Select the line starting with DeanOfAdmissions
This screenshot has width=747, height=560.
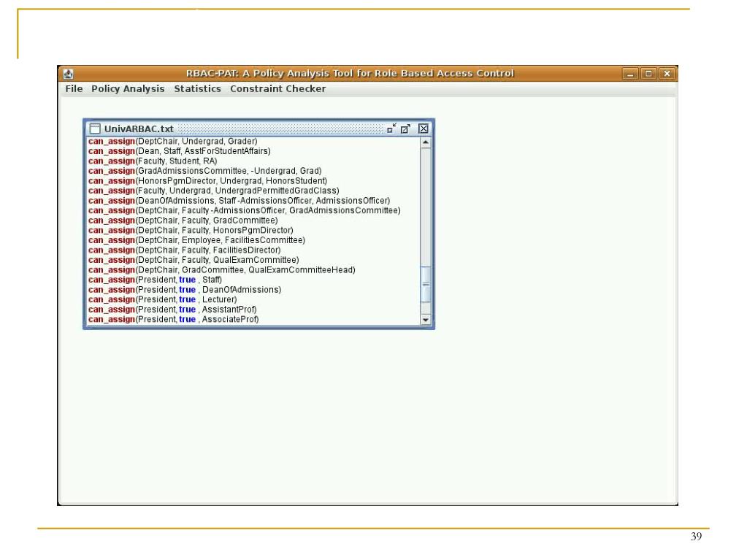click(240, 201)
